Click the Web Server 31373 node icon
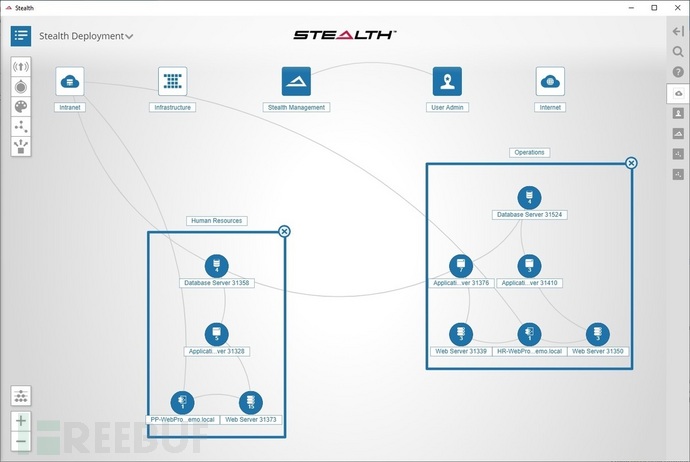 (251, 403)
